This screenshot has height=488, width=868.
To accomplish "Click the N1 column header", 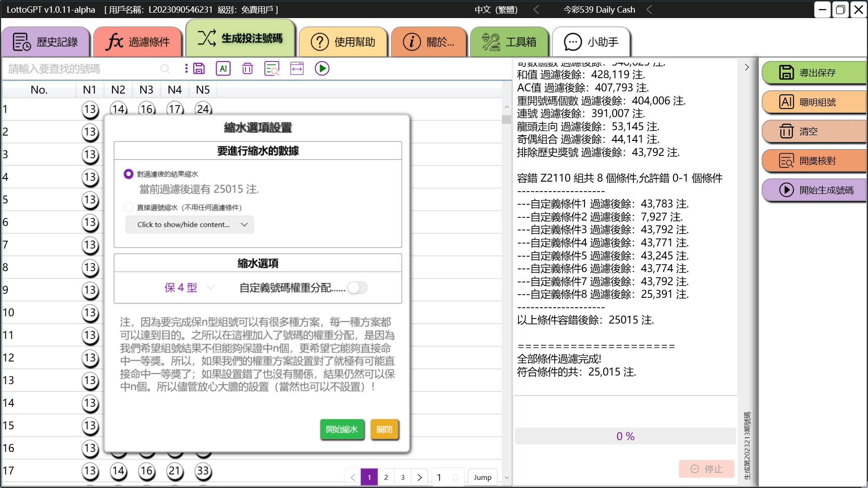I will (x=90, y=89).
